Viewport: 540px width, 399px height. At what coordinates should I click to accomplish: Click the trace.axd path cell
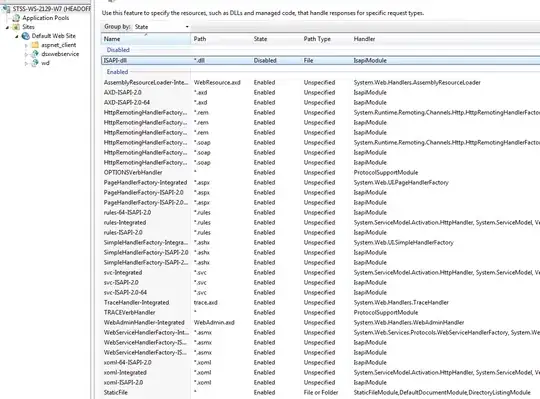pos(206,302)
